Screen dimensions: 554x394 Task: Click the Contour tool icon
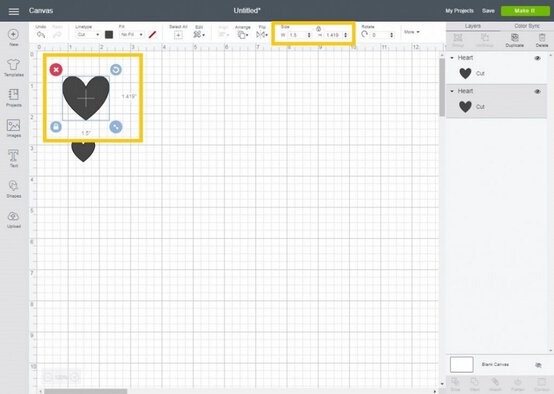point(541,382)
